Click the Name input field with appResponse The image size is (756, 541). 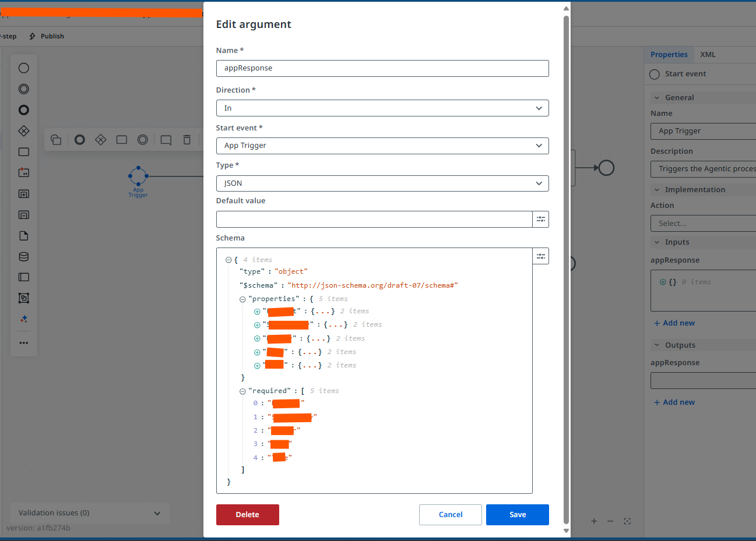point(382,68)
